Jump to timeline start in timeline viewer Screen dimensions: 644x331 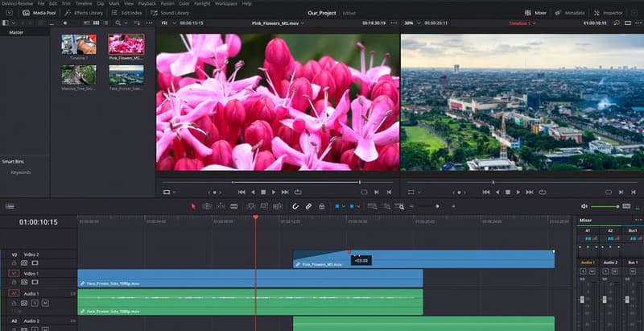point(486,192)
